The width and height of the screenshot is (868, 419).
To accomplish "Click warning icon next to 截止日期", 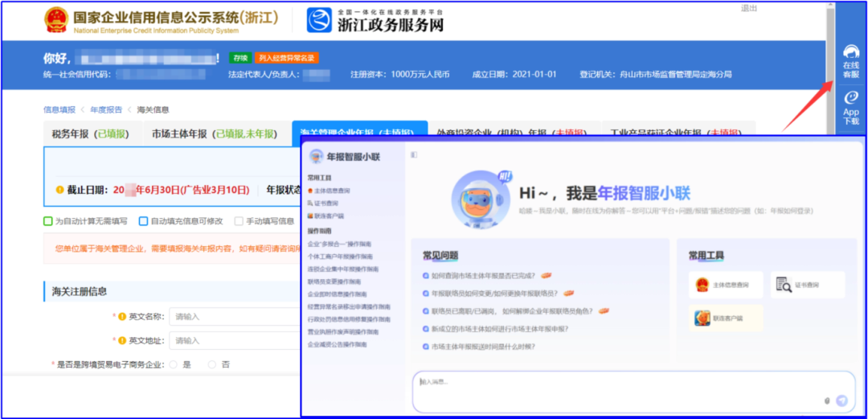I will 59,190.
